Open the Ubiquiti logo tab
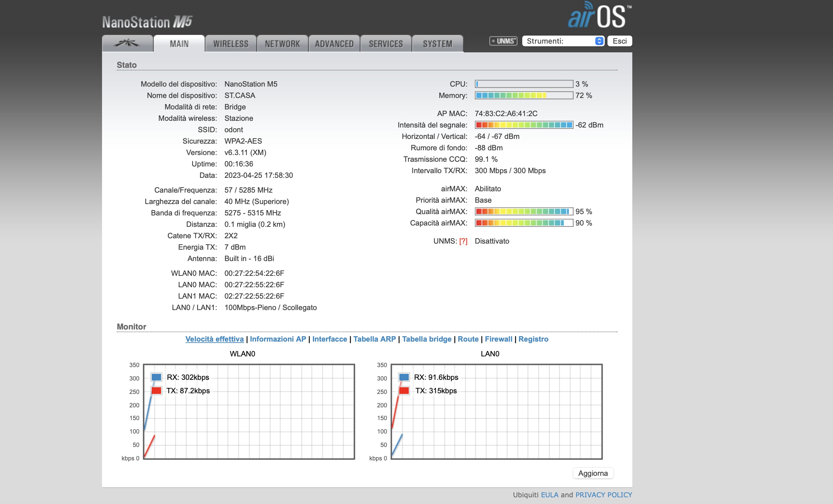This screenshot has height=504, width=833. tap(128, 44)
